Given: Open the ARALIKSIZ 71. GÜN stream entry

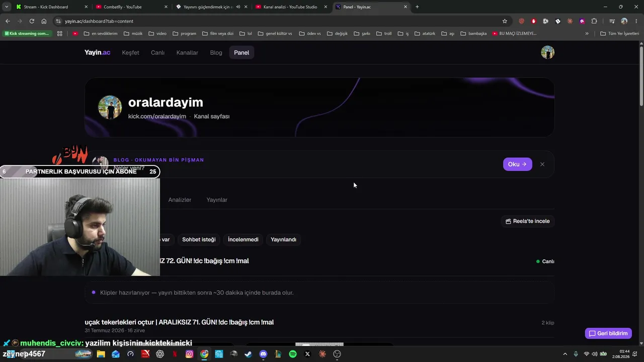Looking at the screenshot, I should point(179,322).
